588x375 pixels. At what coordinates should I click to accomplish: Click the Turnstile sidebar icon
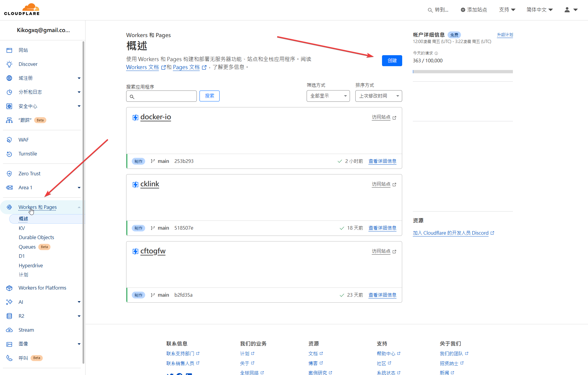[9, 154]
